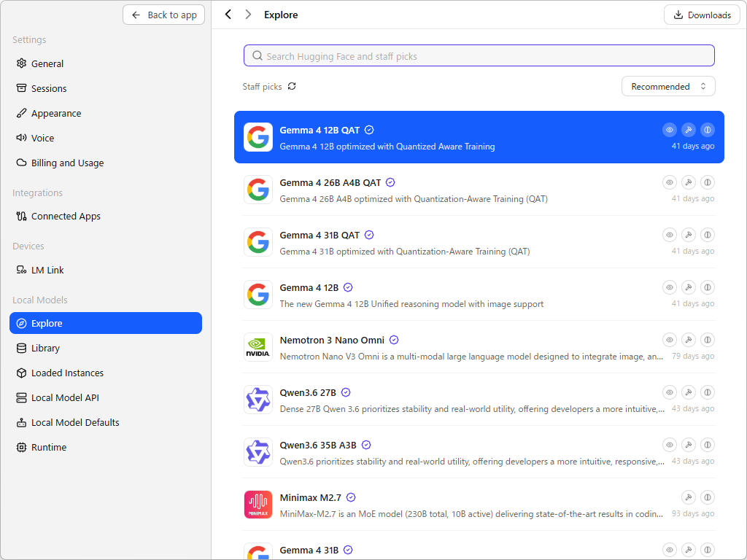Image resolution: width=747 pixels, height=560 pixels.
Task: Focus the Search Hugging Face input field
Action: tap(479, 55)
